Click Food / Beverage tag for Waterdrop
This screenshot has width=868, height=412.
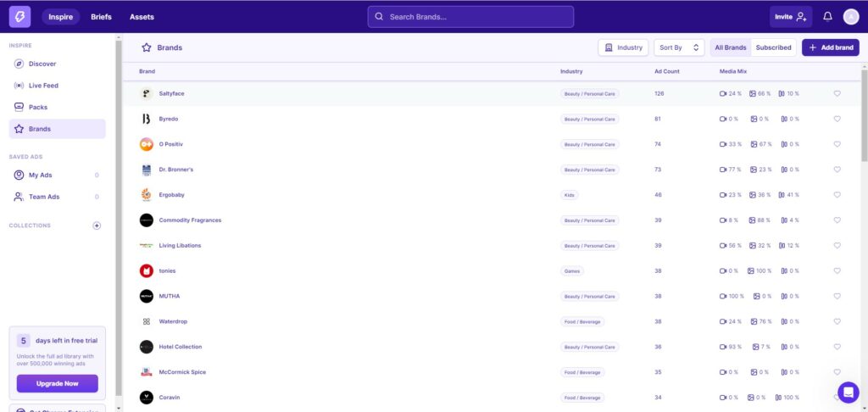tap(582, 321)
